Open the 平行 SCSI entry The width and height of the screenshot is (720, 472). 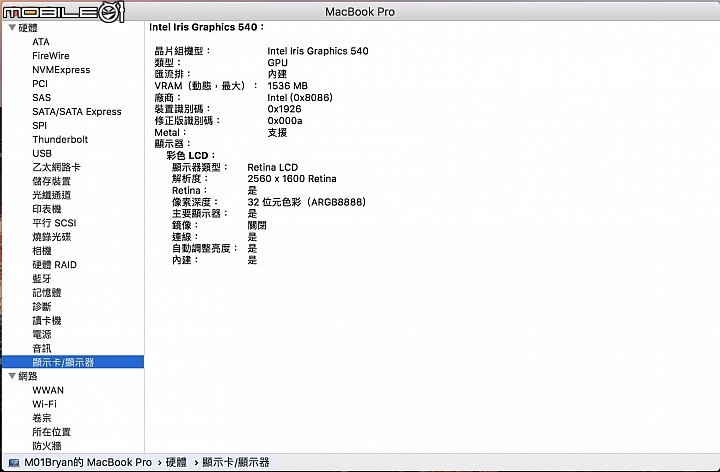tap(54, 223)
